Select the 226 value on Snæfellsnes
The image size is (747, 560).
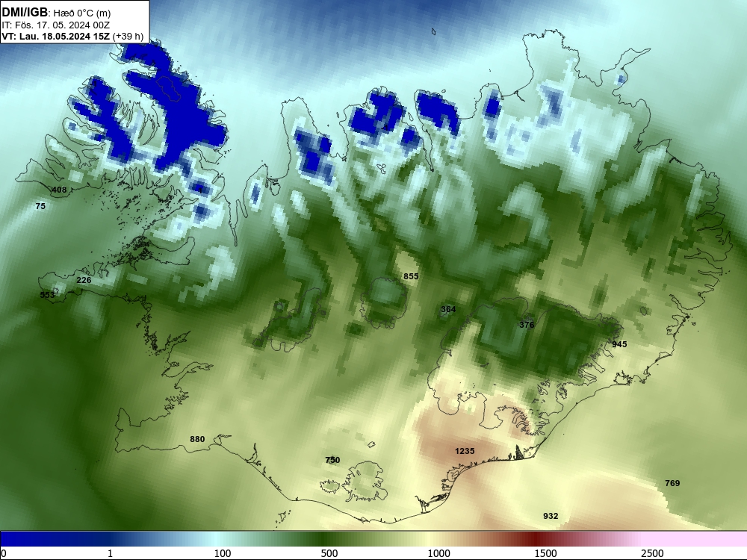84,280
